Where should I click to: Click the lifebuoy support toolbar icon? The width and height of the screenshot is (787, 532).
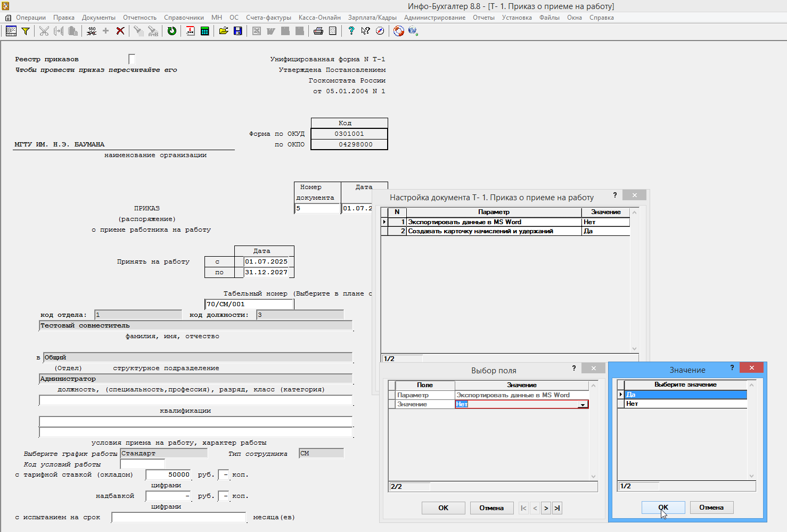pyautogui.click(x=398, y=31)
